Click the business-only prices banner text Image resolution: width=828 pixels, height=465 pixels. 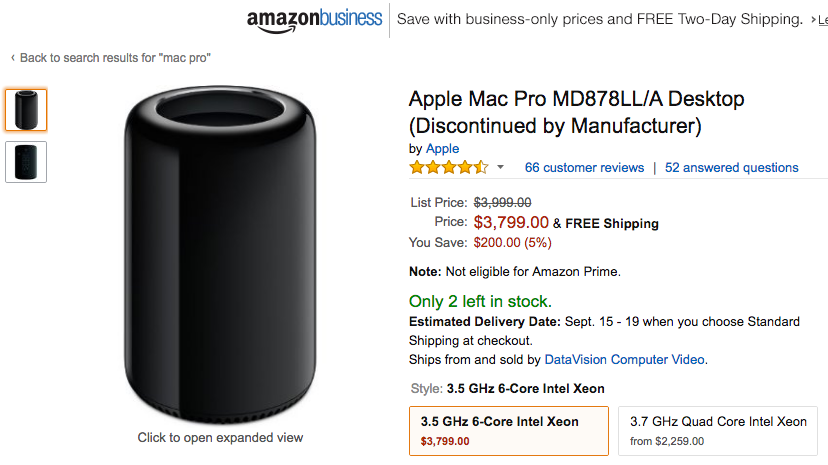[x=600, y=19]
